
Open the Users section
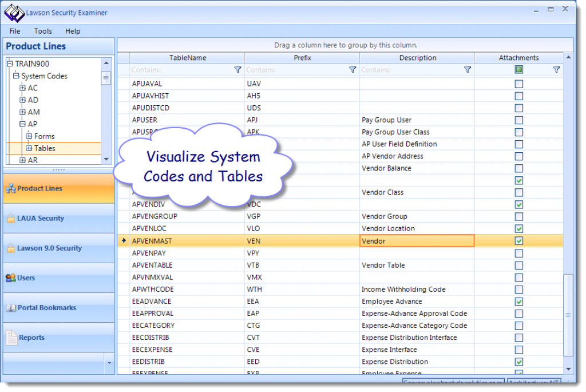pyautogui.click(x=59, y=278)
